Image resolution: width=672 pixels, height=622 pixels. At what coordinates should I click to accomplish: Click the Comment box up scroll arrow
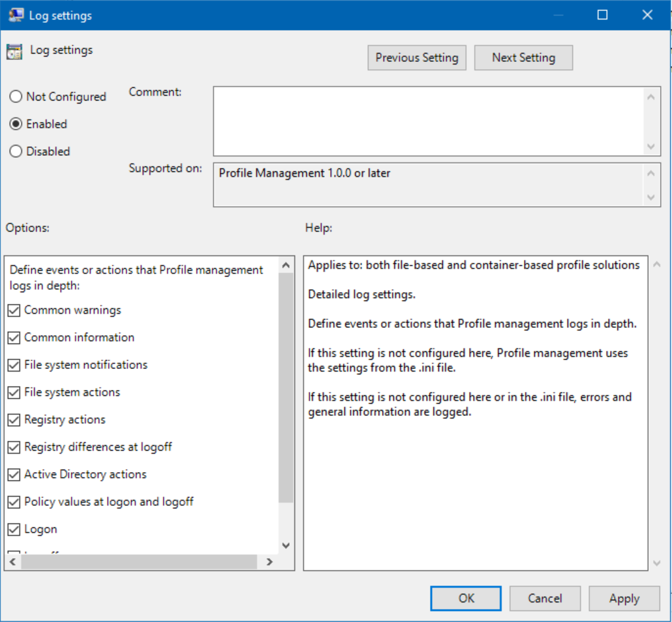click(651, 96)
